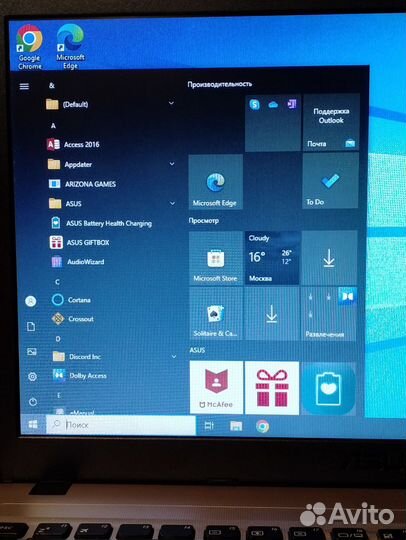Click the Windows Start button

pos(33,425)
